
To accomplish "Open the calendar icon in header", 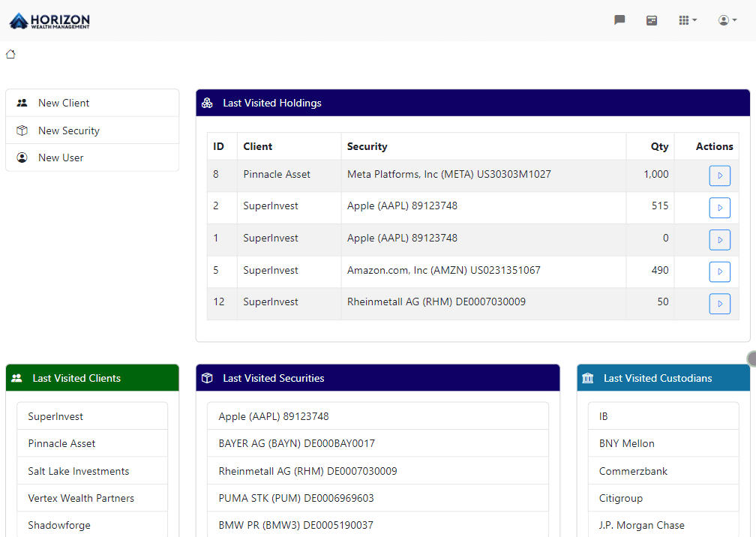I will click(651, 20).
